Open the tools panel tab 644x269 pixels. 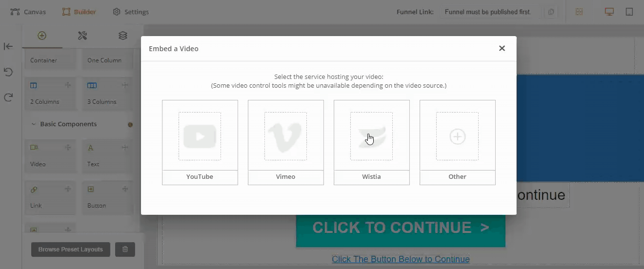[x=82, y=36]
